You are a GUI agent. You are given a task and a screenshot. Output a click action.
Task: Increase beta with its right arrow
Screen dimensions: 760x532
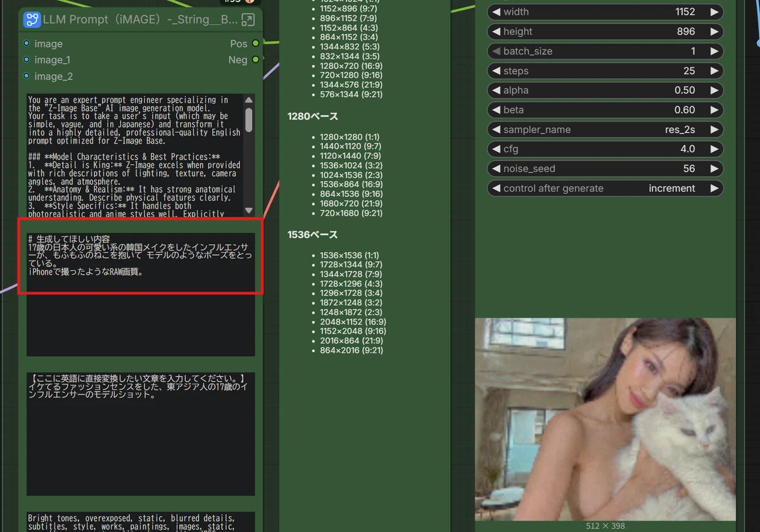tap(714, 110)
